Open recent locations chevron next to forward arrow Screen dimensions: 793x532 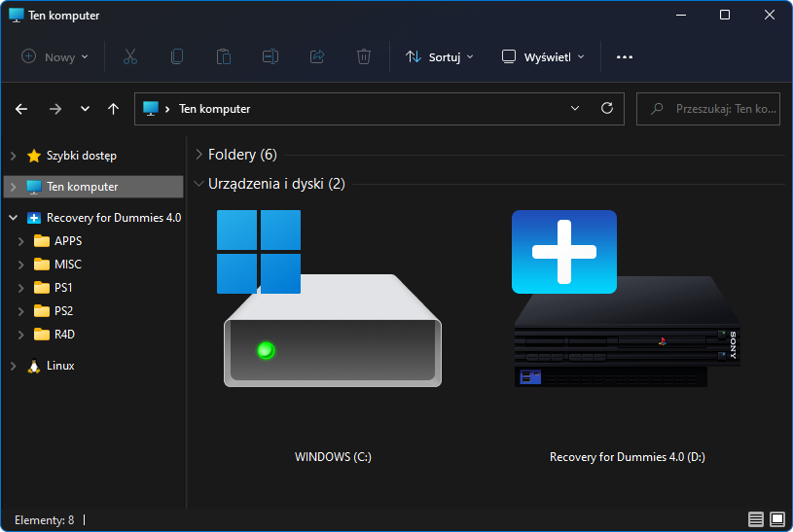(85, 109)
